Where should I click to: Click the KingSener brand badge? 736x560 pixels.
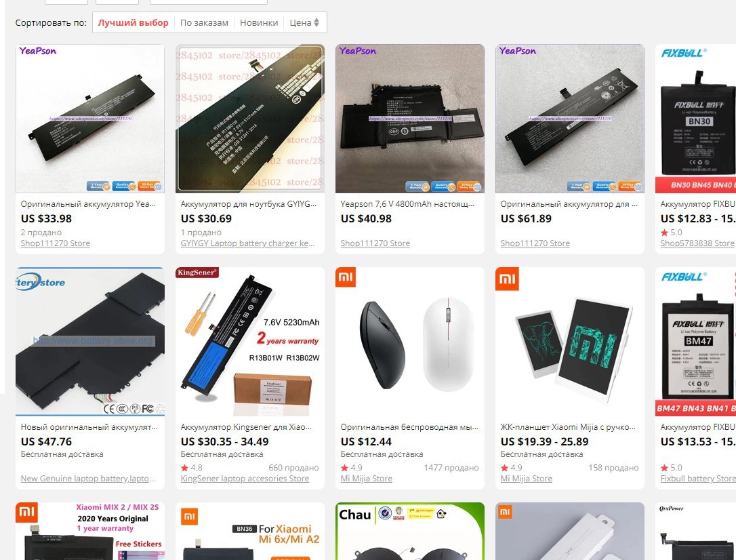point(197,273)
